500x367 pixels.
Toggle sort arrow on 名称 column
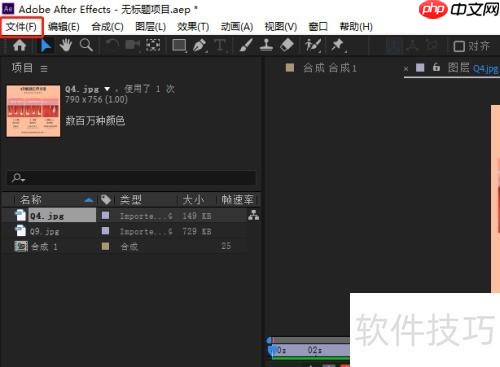[x=89, y=200]
